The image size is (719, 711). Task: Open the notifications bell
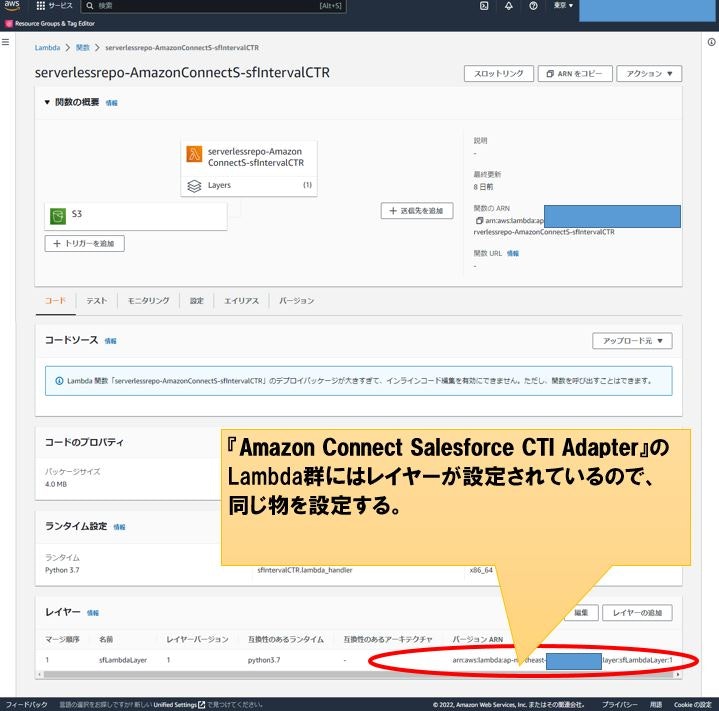tap(509, 6)
